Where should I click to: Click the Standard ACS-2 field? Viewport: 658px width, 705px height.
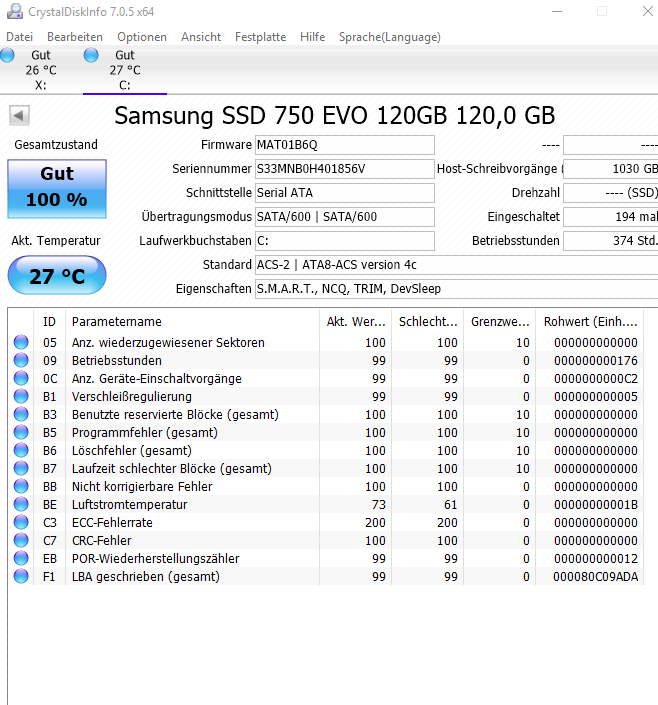click(457, 264)
